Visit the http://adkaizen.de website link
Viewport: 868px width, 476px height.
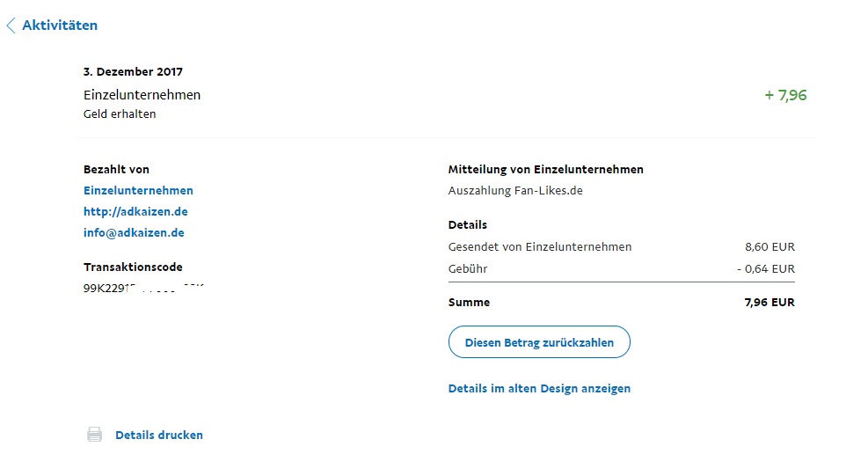point(135,211)
